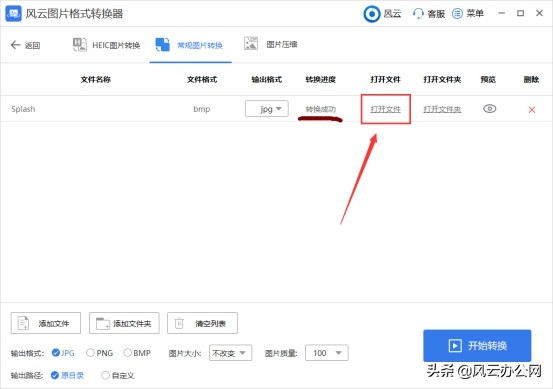Click the 转换进度 column header

point(321,79)
